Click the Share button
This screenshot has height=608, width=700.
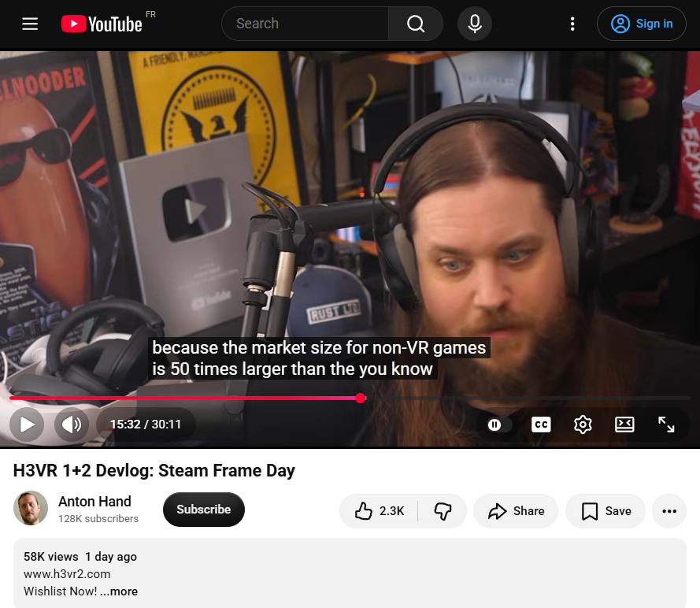516,510
